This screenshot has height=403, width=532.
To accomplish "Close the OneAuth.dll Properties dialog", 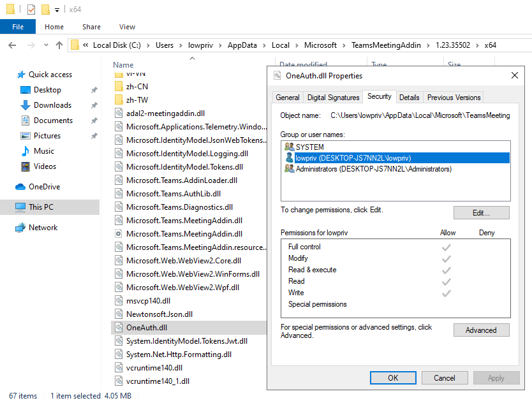I will click(x=514, y=75).
